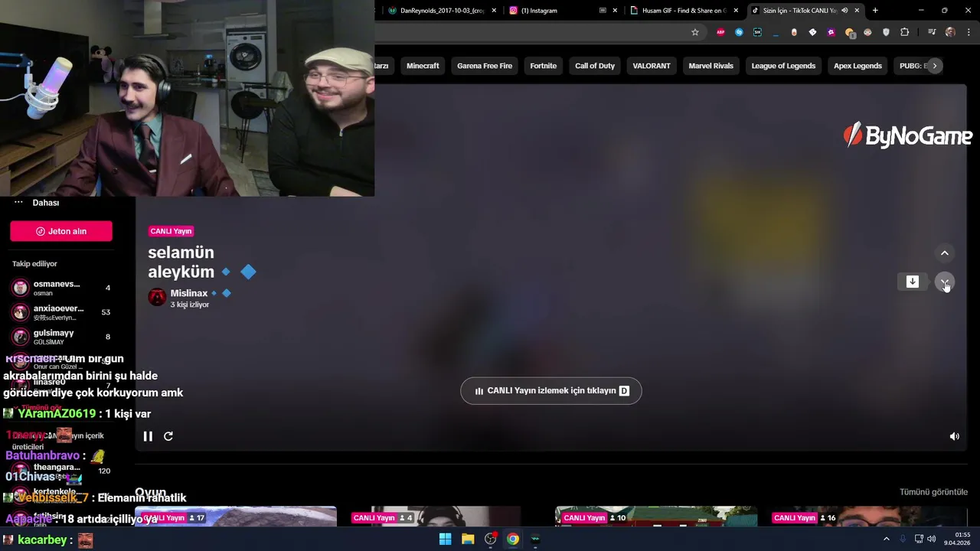The image size is (980, 551).
Task: Show hidden system tray icons
Action: point(887,540)
